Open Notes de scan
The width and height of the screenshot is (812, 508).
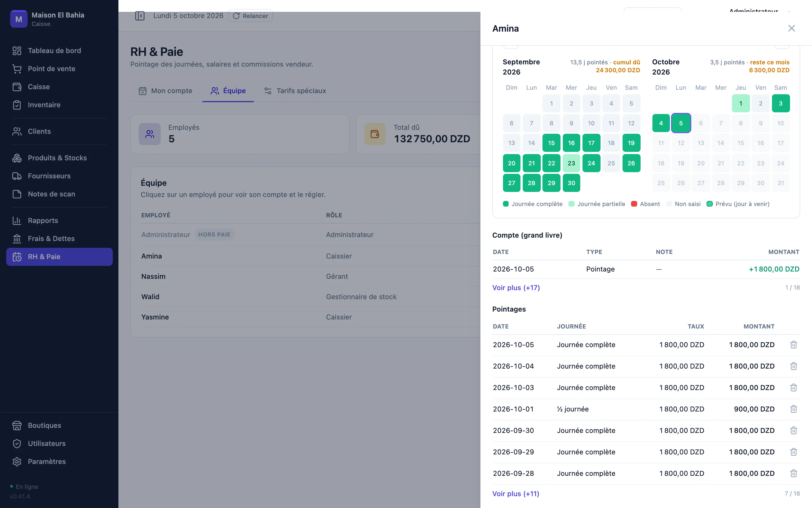pyautogui.click(x=59, y=194)
